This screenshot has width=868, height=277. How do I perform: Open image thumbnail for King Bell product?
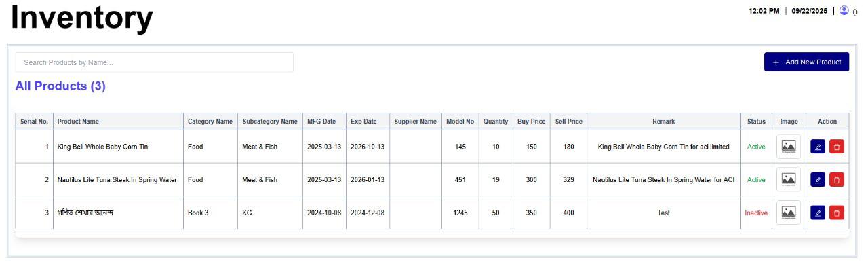[789, 147]
